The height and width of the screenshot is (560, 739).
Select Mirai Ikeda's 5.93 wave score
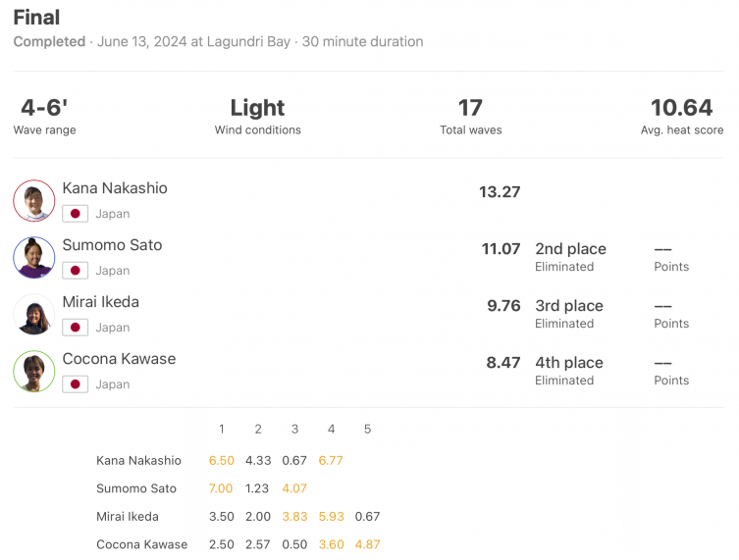pyautogui.click(x=332, y=517)
